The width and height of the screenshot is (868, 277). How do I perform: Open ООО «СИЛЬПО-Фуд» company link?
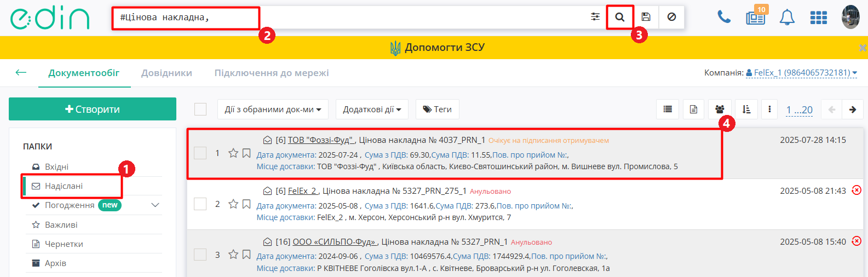coord(335,242)
